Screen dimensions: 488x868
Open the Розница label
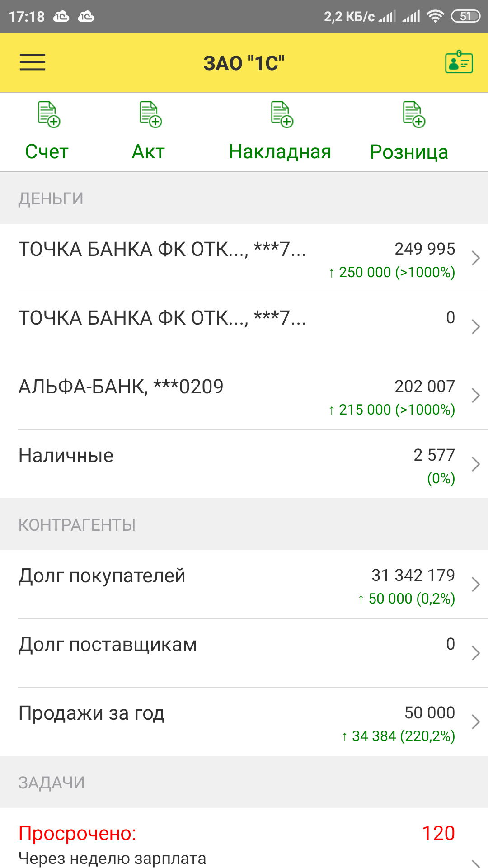409,152
